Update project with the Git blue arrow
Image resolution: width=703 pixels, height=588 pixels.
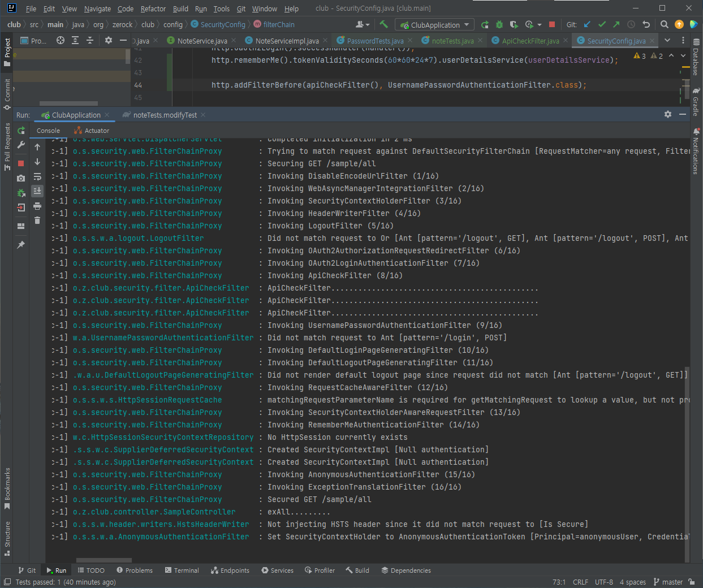587,24
